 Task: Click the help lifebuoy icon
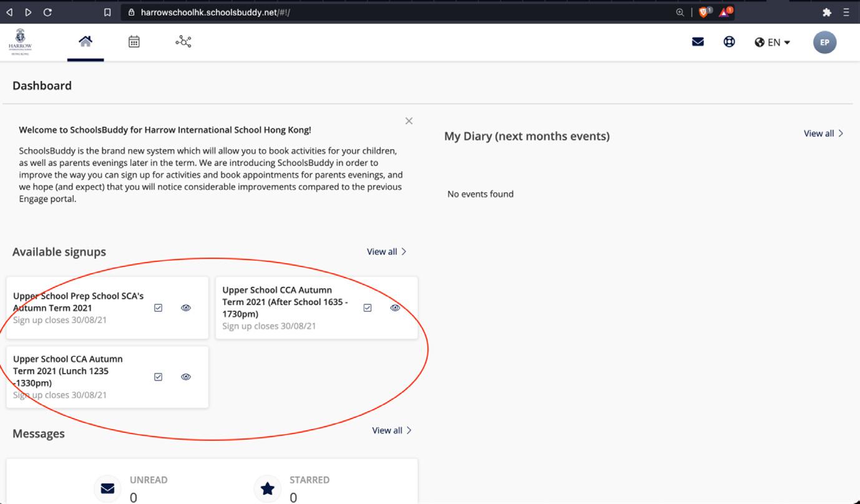pyautogui.click(x=729, y=42)
